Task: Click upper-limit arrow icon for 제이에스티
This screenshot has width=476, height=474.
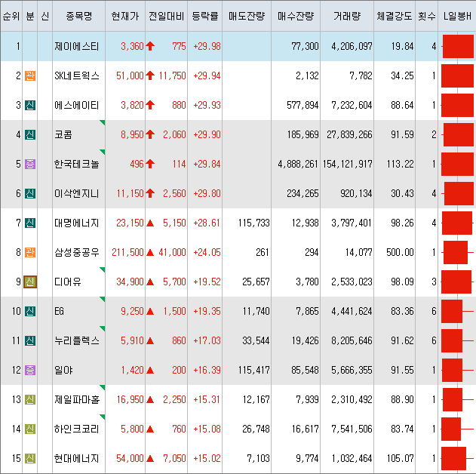Action: 150,46
